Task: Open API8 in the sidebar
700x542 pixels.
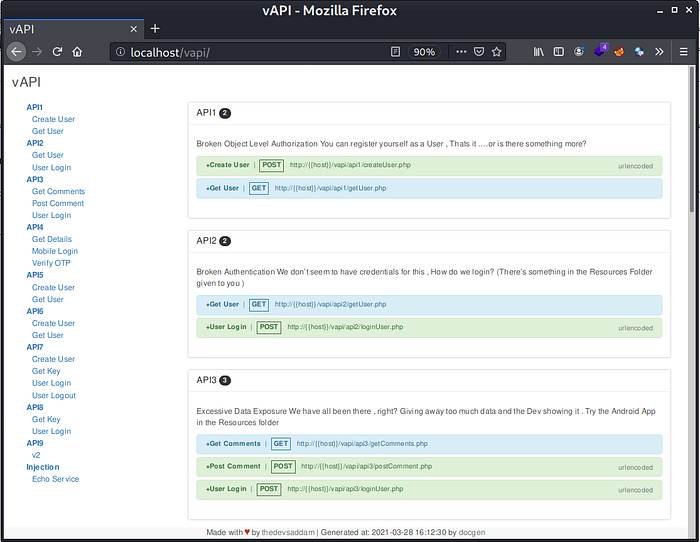Action: (x=35, y=407)
